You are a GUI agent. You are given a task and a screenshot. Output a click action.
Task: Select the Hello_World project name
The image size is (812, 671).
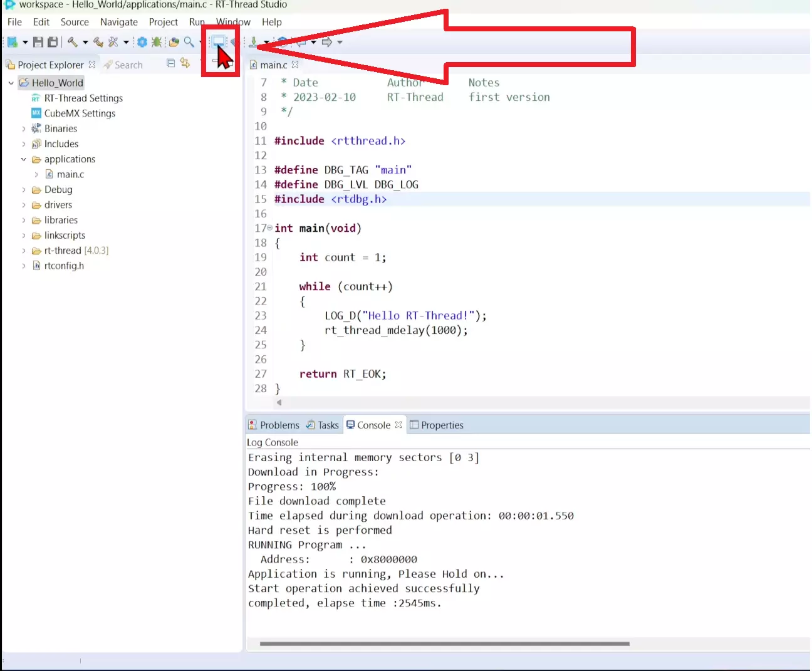pos(57,83)
